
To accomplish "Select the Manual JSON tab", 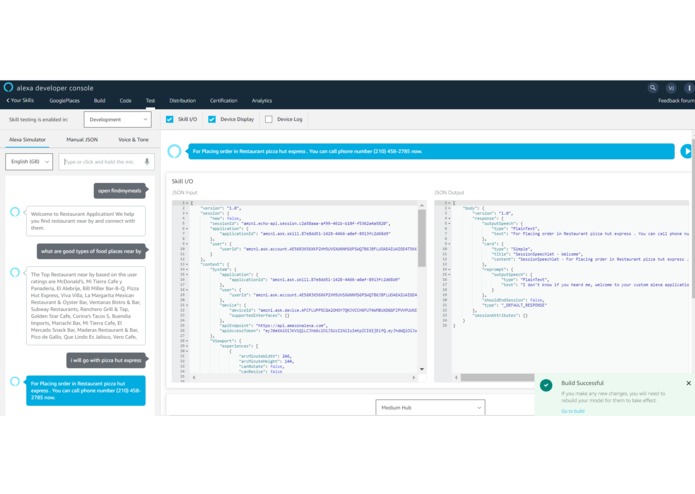I will [x=82, y=140].
